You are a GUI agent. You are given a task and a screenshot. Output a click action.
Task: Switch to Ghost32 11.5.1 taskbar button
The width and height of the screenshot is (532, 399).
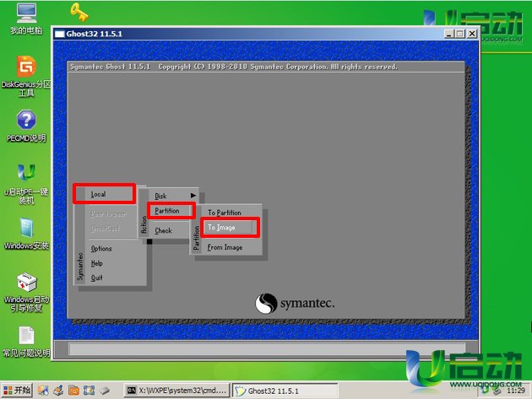coord(285,391)
